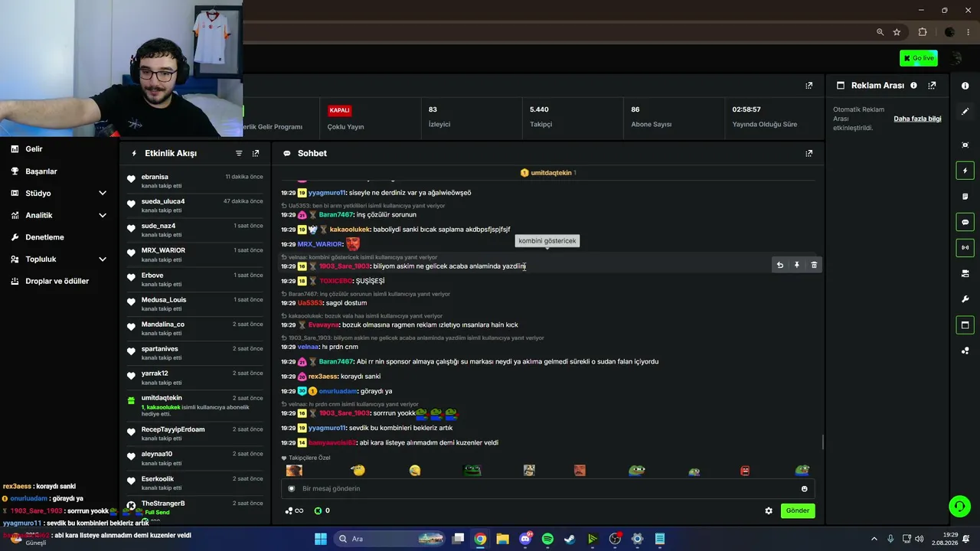Viewport: 980px width, 551px height.
Task: Toggle the notes panel button in right sidebar
Action: (965, 197)
